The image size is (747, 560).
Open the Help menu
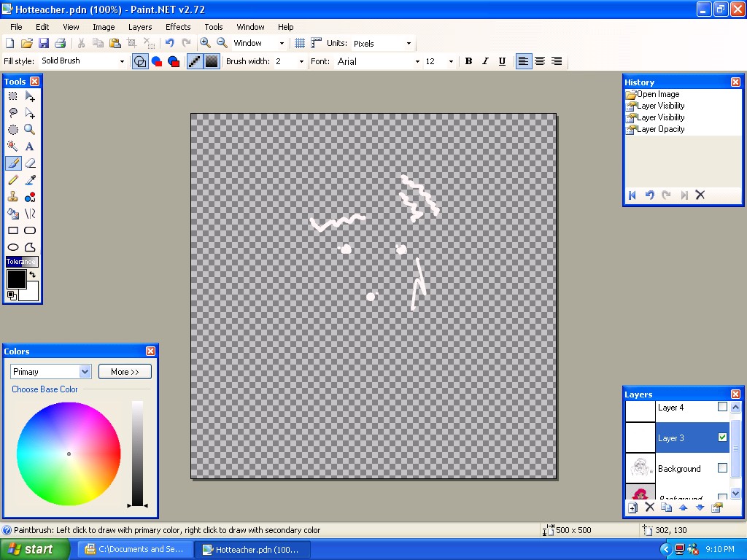coord(286,27)
